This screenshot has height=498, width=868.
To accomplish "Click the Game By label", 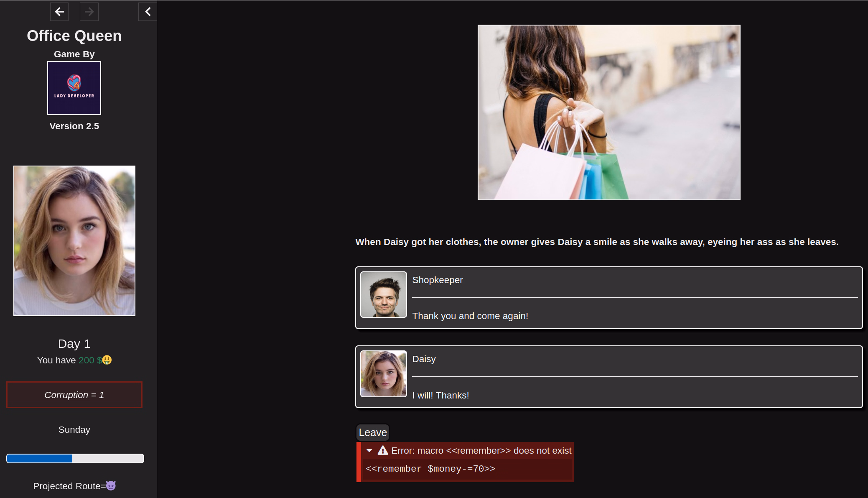I will [x=74, y=54].
